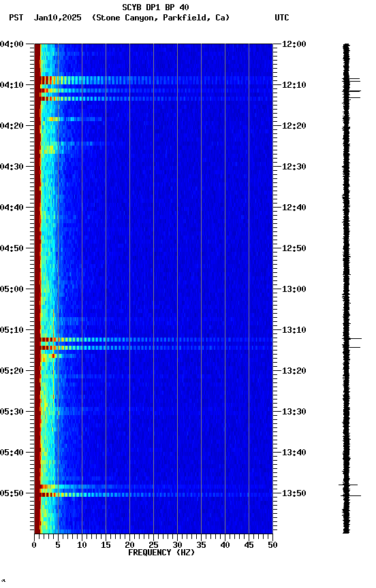Click the 'UTC' timezone label
Image resolution: width=376 pixels, height=588 pixels.
click(282, 18)
